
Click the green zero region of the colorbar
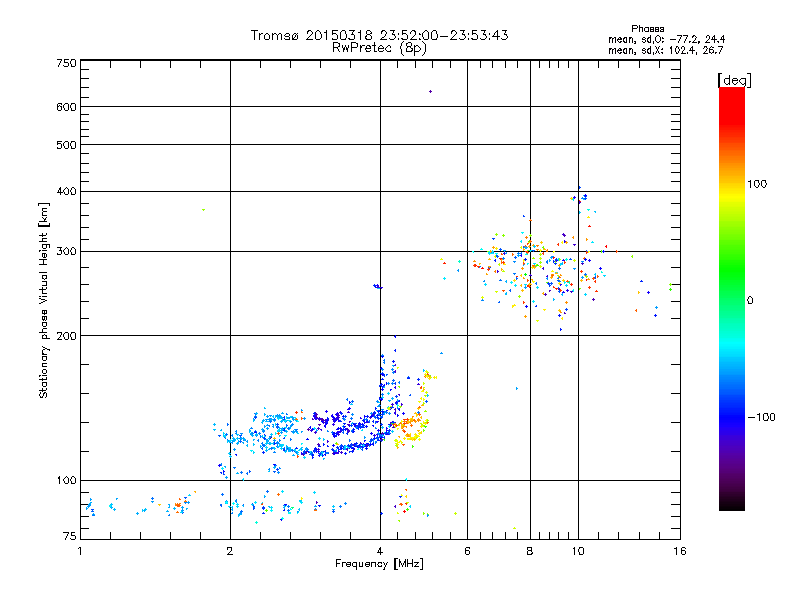pyautogui.click(x=732, y=300)
